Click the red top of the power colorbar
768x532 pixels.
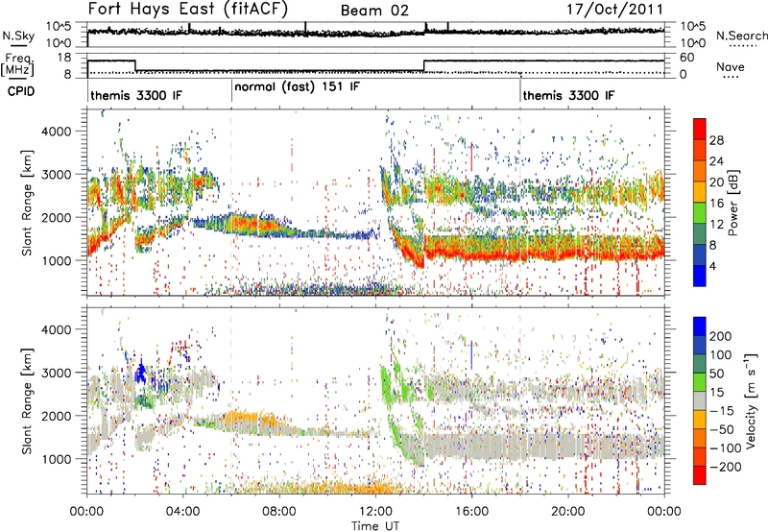click(700, 129)
